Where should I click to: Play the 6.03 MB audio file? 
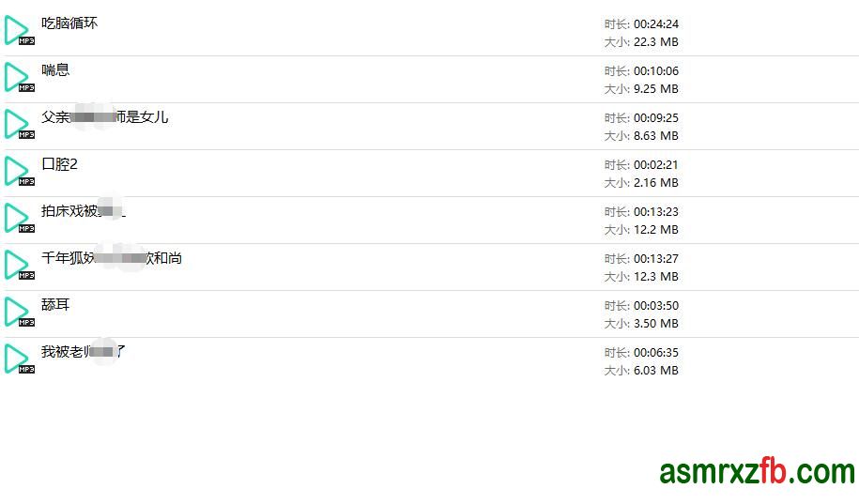[x=18, y=359]
